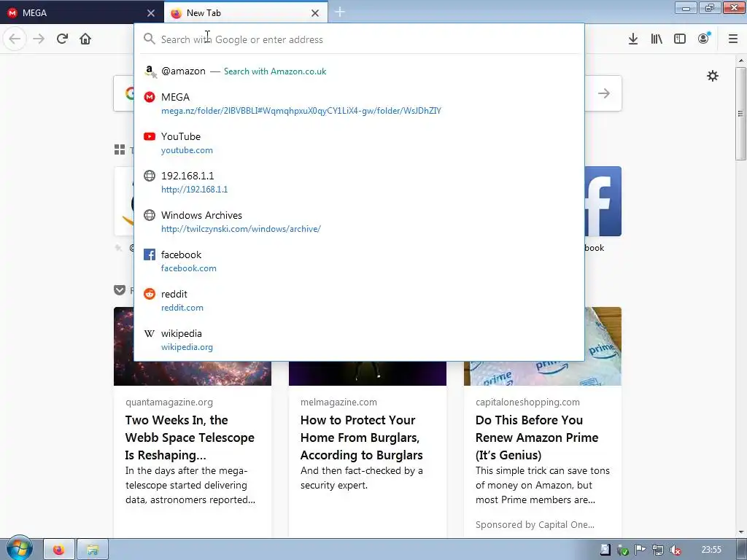Choose the @amazon search suggestion
The image size is (747, 560).
pos(359,71)
